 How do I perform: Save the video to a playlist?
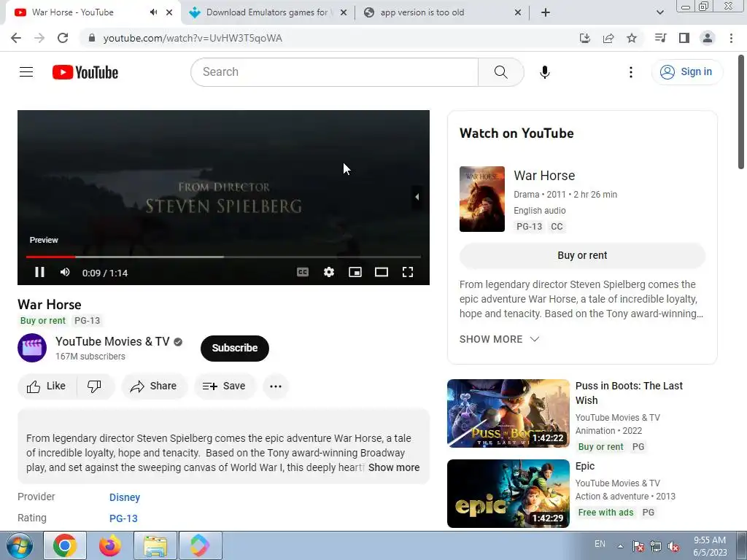point(225,386)
